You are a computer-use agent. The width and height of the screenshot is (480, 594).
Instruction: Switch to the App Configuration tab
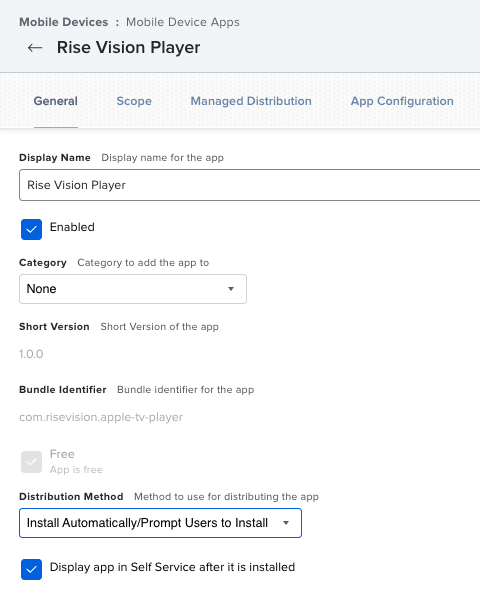pyautogui.click(x=402, y=101)
